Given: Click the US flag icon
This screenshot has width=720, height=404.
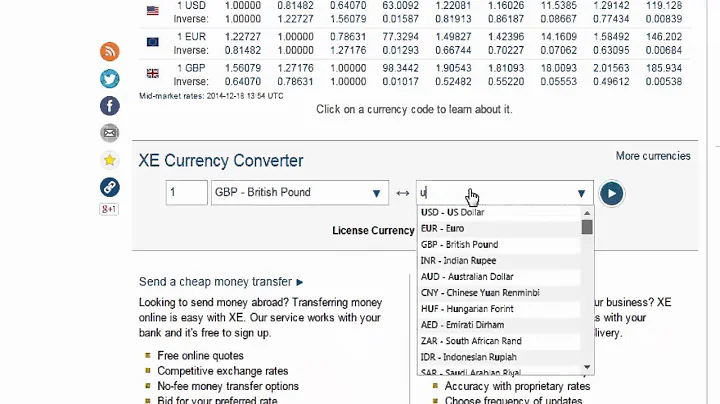Looking at the screenshot, I should 153,10.
